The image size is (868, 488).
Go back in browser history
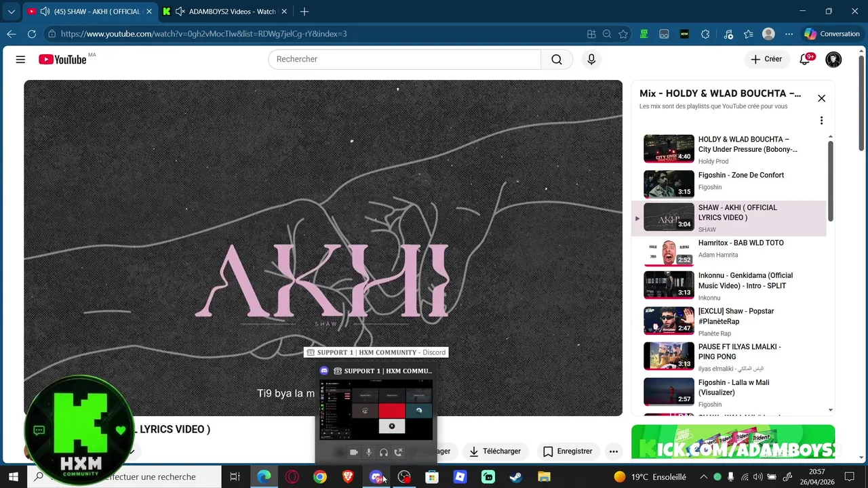point(12,34)
